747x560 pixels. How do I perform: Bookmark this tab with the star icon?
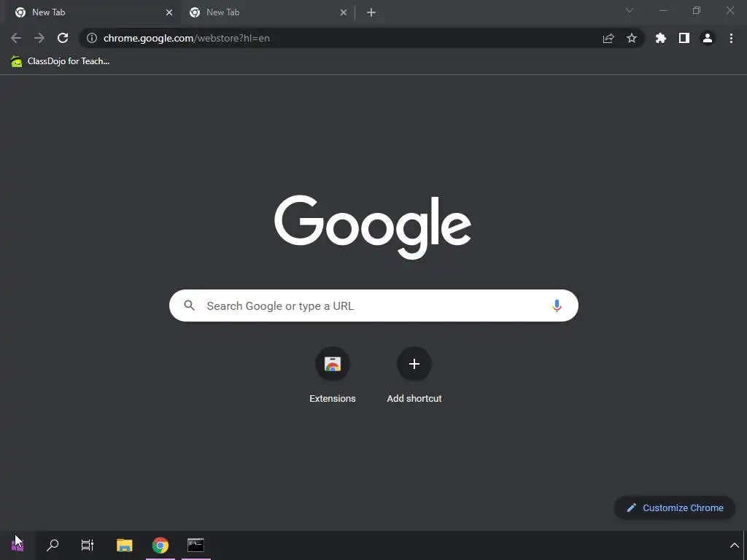tap(632, 38)
